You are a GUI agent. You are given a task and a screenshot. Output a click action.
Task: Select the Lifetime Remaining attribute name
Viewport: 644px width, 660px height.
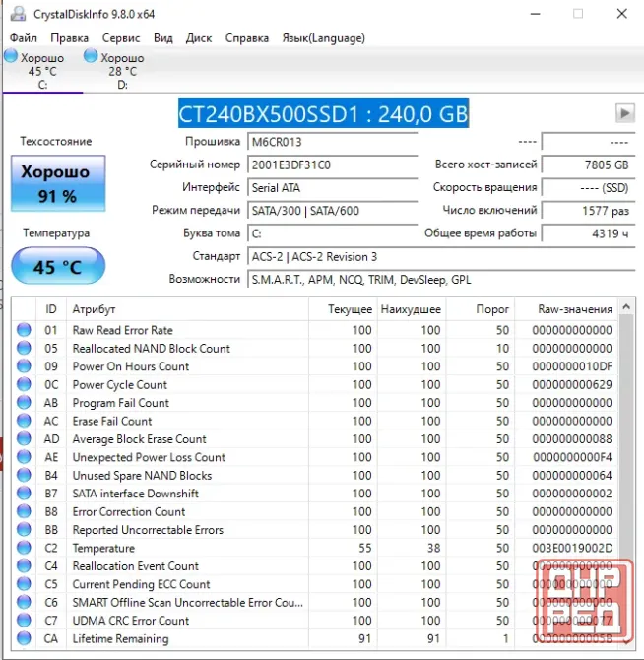(x=120, y=638)
